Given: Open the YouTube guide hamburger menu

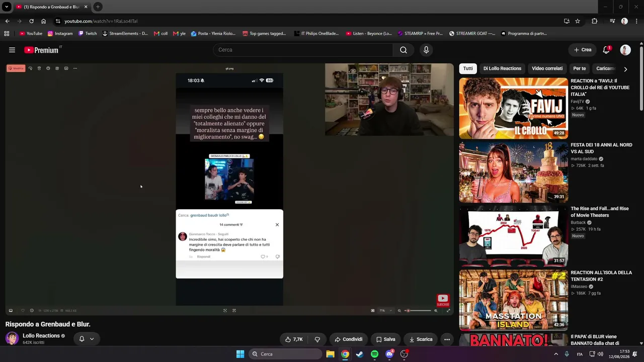Looking at the screenshot, I should tap(12, 50).
